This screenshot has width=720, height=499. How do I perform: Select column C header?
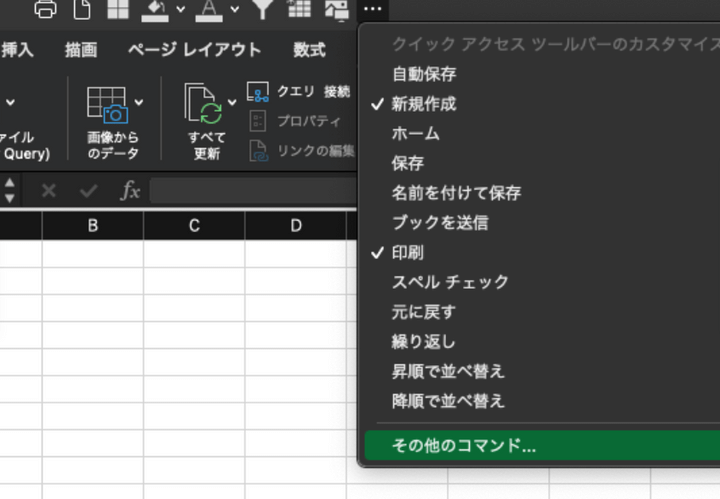point(194,226)
